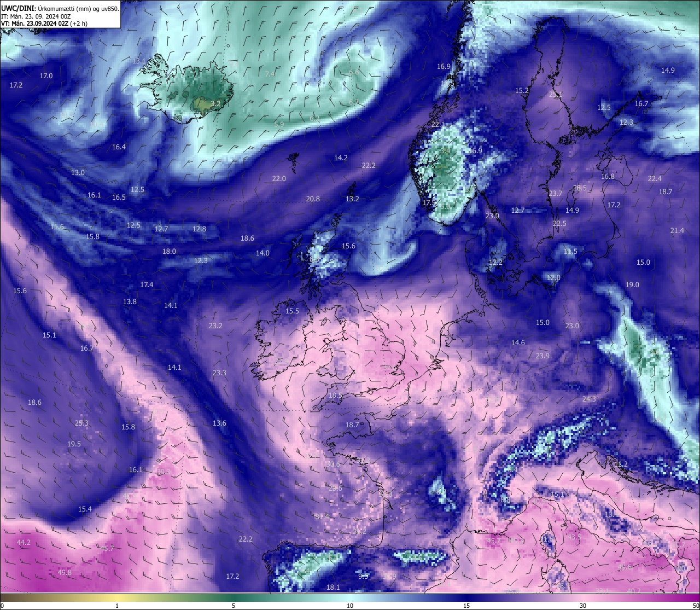
Task: Select the 19.5 value in the southwest Atlantic
Action: click(74, 444)
